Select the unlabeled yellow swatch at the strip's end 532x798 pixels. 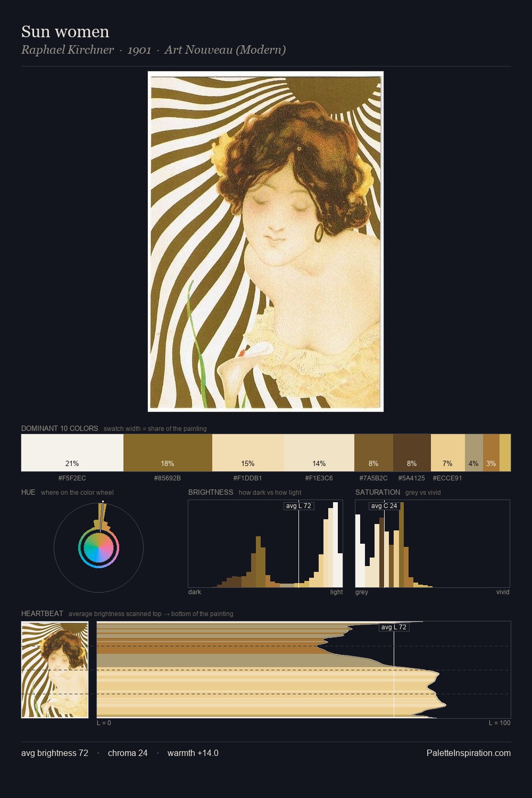click(x=505, y=453)
